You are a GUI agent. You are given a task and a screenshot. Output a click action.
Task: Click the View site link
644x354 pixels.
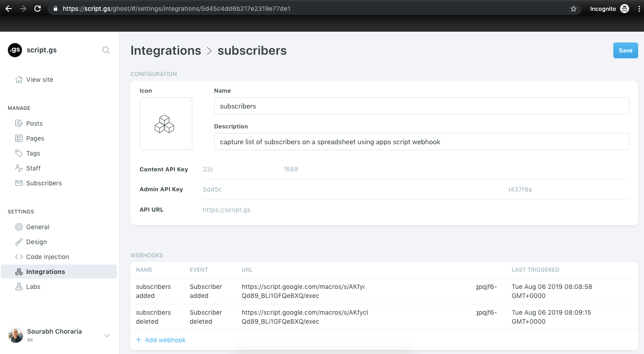[x=40, y=80]
